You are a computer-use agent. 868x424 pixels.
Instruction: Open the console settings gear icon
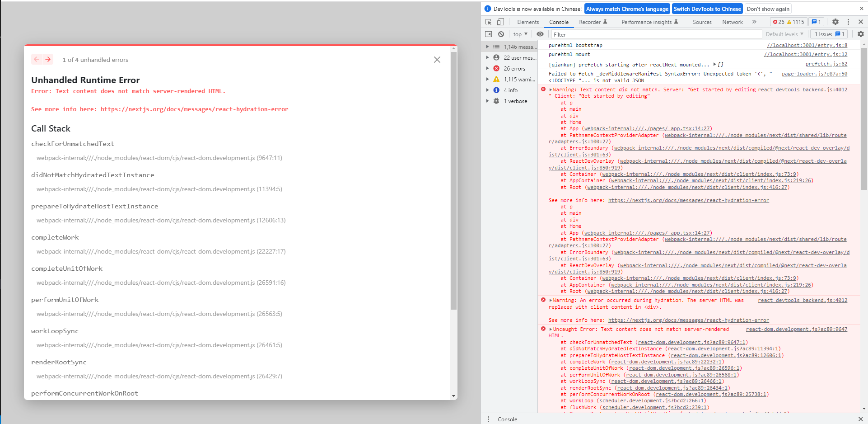click(860, 34)
